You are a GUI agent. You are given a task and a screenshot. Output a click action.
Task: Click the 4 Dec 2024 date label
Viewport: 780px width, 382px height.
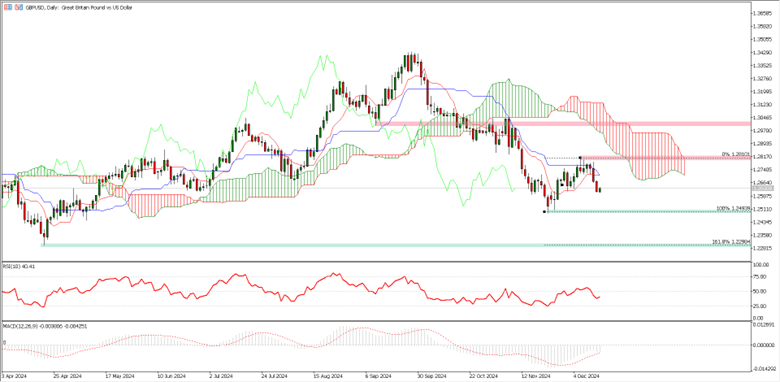[x=587, y=376]
